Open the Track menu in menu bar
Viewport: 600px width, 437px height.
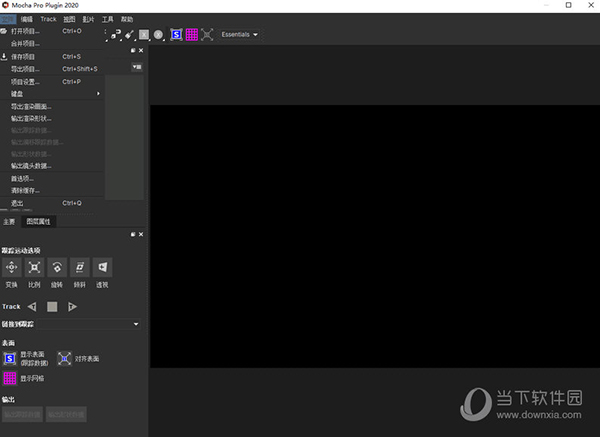pyautogui.click(x=48, y=19)
